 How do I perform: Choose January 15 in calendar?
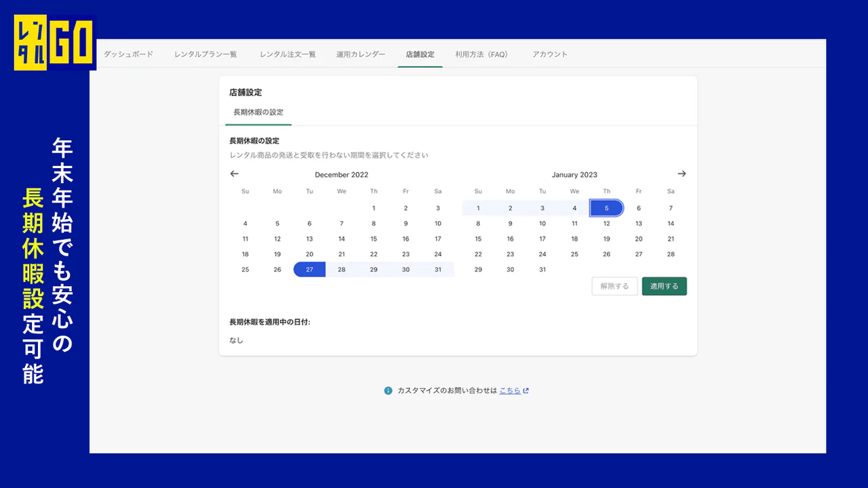[478, 239]
